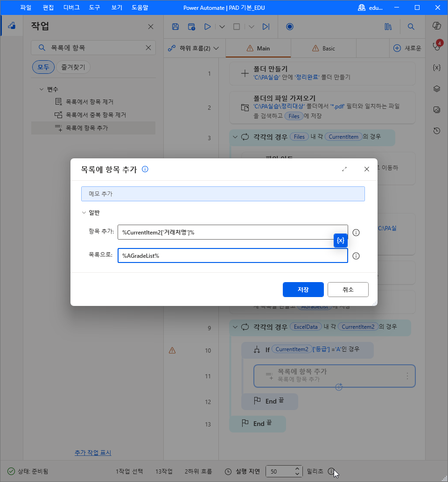The height and width of the screenshot is (482, 448).
Task: Open the 디버그 menu
Action: (71, 7)
